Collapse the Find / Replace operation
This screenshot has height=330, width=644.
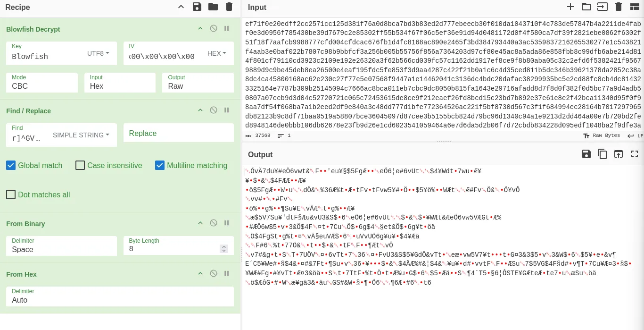(200, 110)
